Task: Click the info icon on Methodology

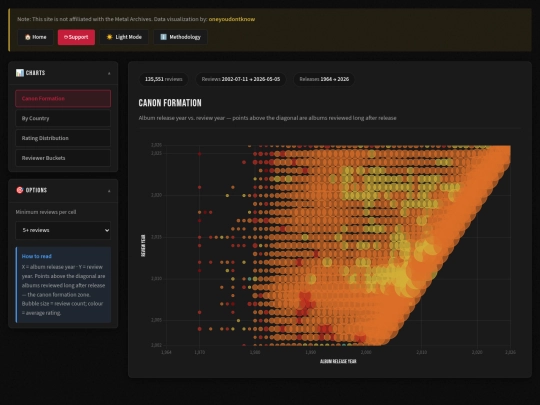Action: 164,37
